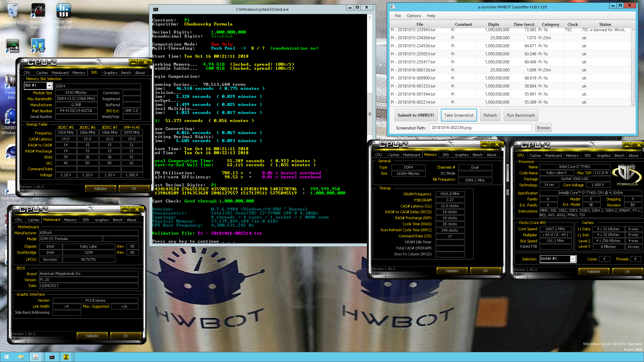Click Refresh button in Submitter
This screenshot has width=644, height=362.
click(490, 115)
